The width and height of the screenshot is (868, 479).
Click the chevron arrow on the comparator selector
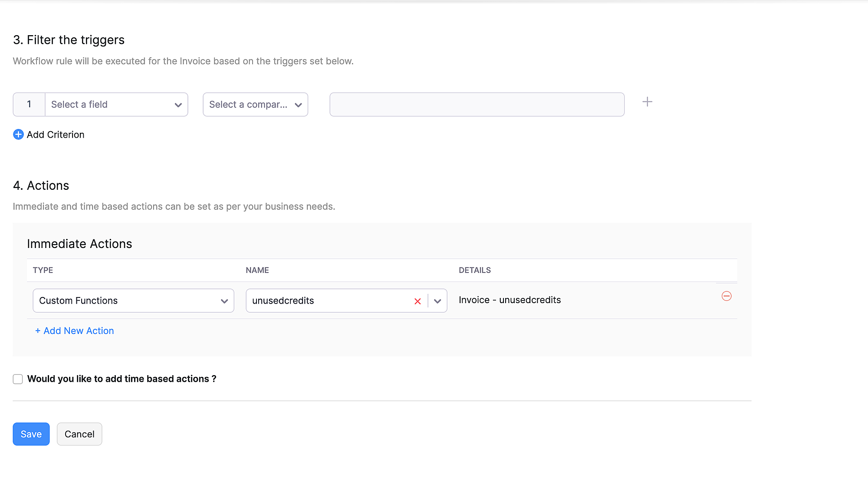click(298, 105)
